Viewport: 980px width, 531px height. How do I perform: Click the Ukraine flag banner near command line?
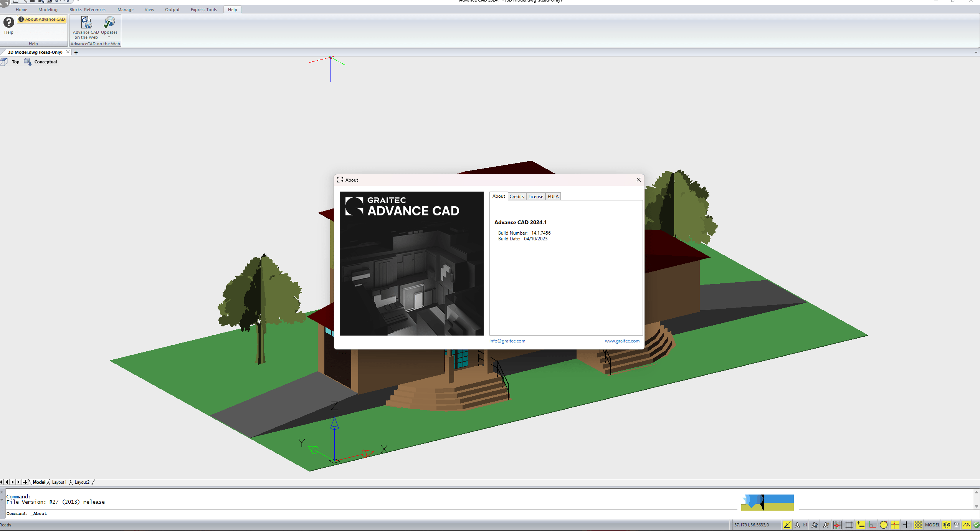point(767,502)
